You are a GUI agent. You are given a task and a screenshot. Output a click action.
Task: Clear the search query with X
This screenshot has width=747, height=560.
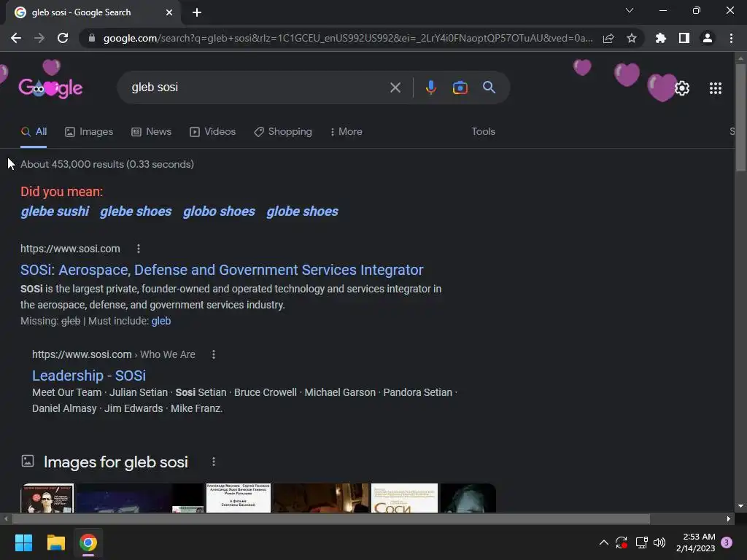(395, 87)
